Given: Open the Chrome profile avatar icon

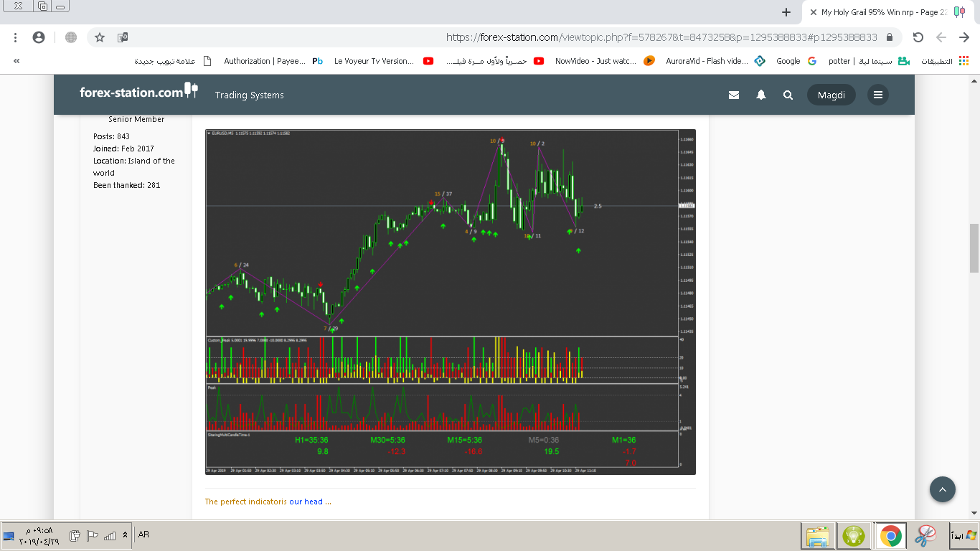Looking at the screenshot, I should point(39,37).
